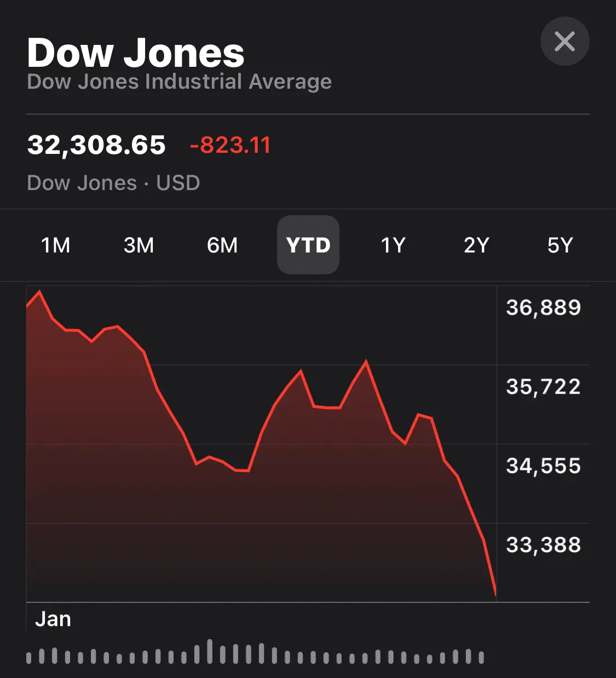This screenshot has width=616, height=678.
Task: Click the 35,722 price level label
Action: point(543,387)
